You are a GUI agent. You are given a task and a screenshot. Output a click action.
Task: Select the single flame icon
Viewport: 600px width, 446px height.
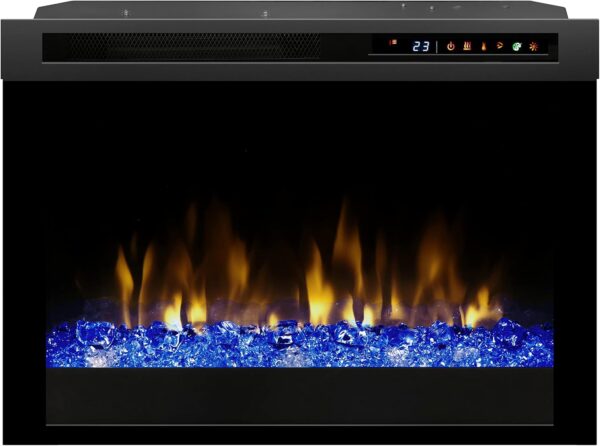[484, 46]
